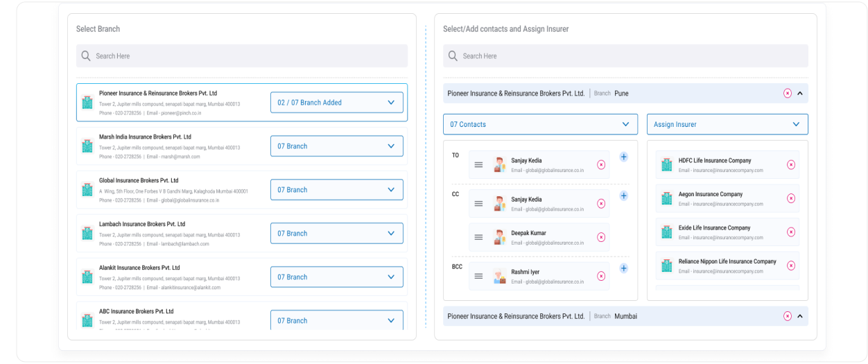Image resolution: width=868 pixels, height=364 pixels.
Task: Grab the drag handle for Deepak Kumar
Action: pyautogui.click(x=478, y=237)
